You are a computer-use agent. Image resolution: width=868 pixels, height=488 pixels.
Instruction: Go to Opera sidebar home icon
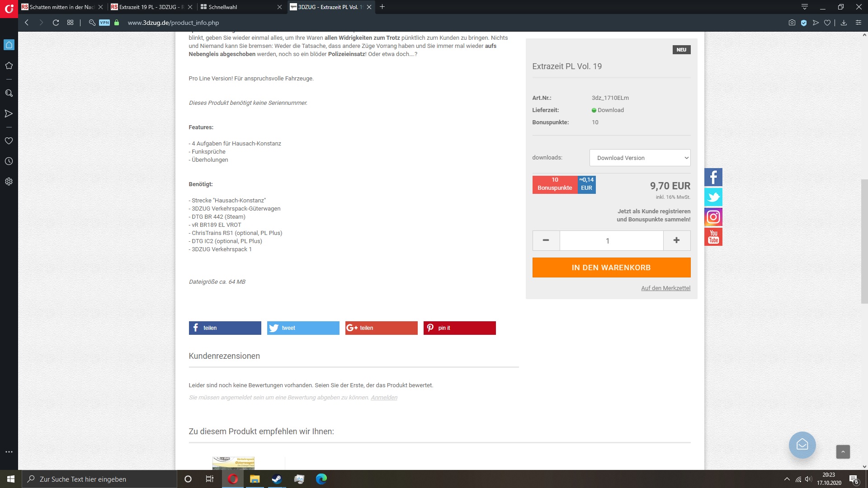click(x=9, y=45)
